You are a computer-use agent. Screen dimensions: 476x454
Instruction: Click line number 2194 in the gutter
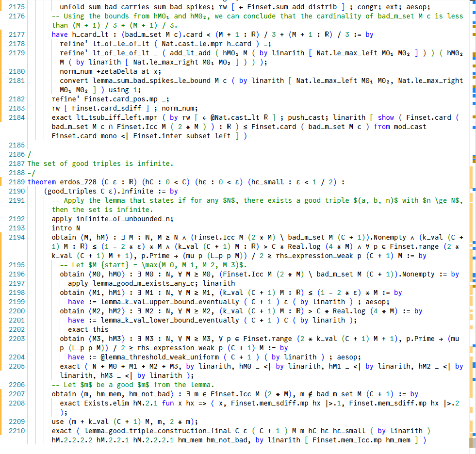click(16, 237)
